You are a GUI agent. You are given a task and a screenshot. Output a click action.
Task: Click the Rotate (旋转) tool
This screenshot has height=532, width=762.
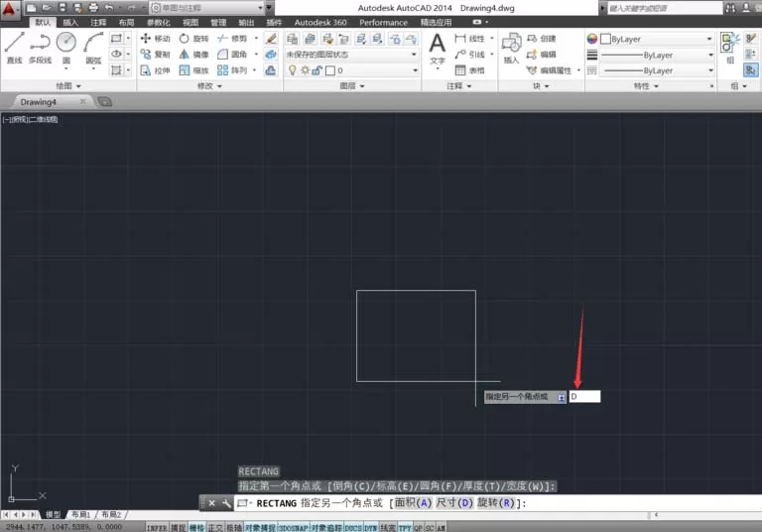coord(193,39)
